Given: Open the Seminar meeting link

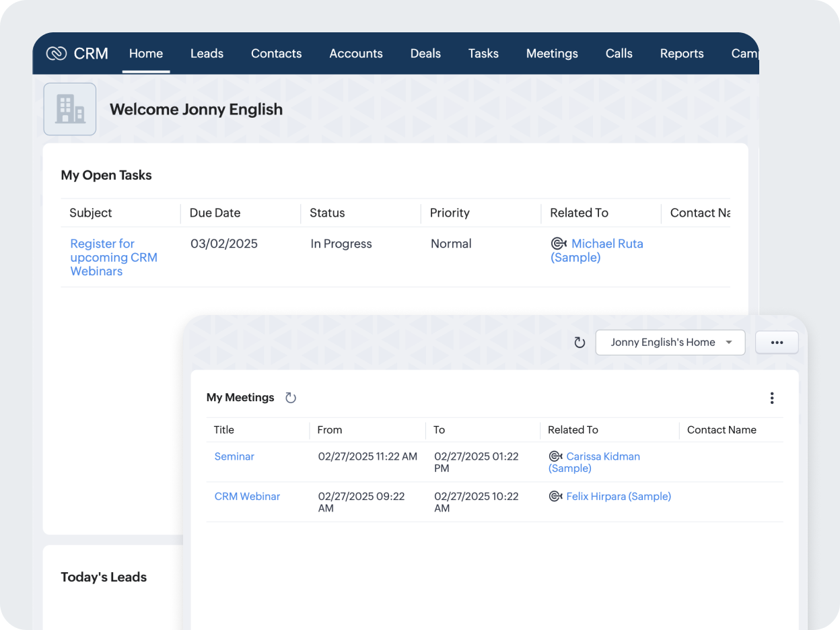Looking at the screenshot, I should [x=234, y=456].
